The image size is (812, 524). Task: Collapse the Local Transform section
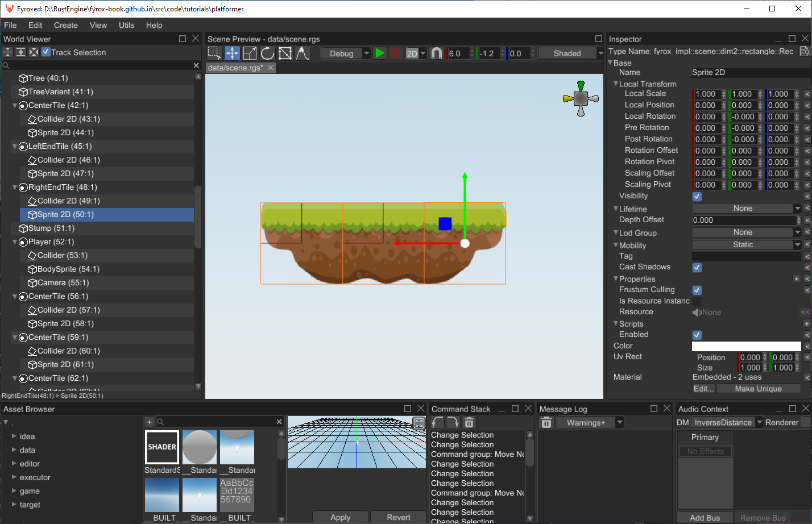(616, 84)
